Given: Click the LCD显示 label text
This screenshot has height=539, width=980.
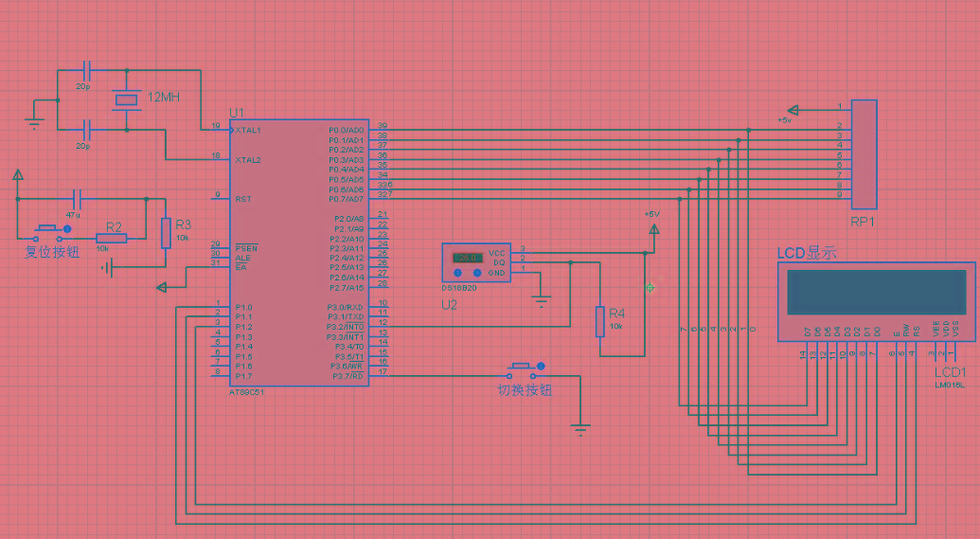Looking at the screenshot, I should (806, 253).
